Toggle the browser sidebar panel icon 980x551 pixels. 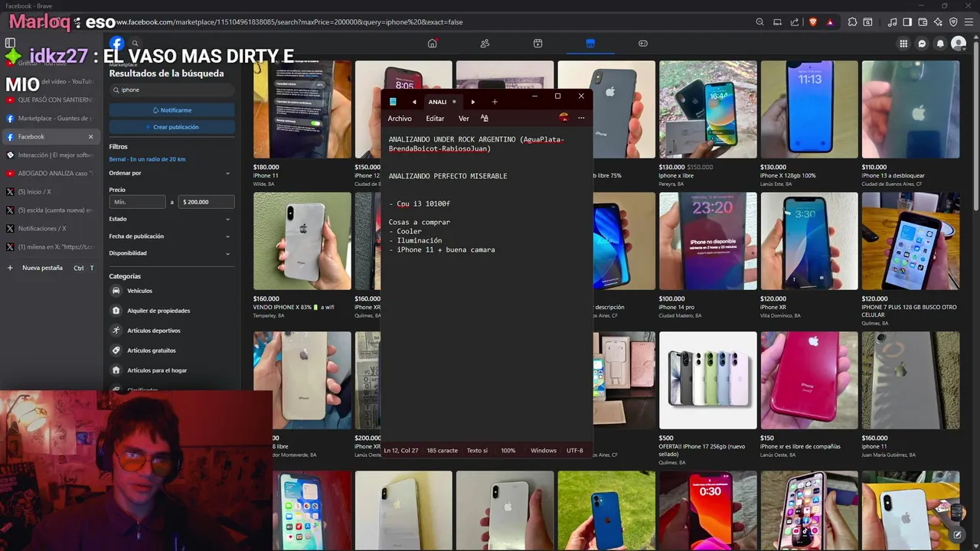point(908,22)
